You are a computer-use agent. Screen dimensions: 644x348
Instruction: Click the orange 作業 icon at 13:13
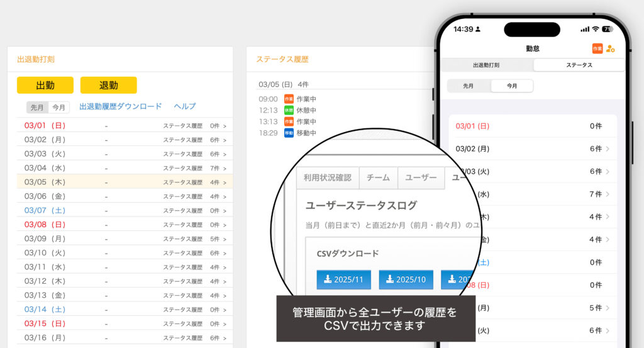tap(289, 121)
